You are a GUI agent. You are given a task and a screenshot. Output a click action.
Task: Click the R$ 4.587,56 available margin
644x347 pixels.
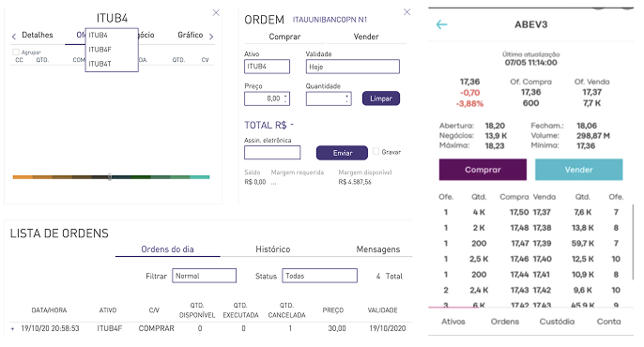click(355, 182)
